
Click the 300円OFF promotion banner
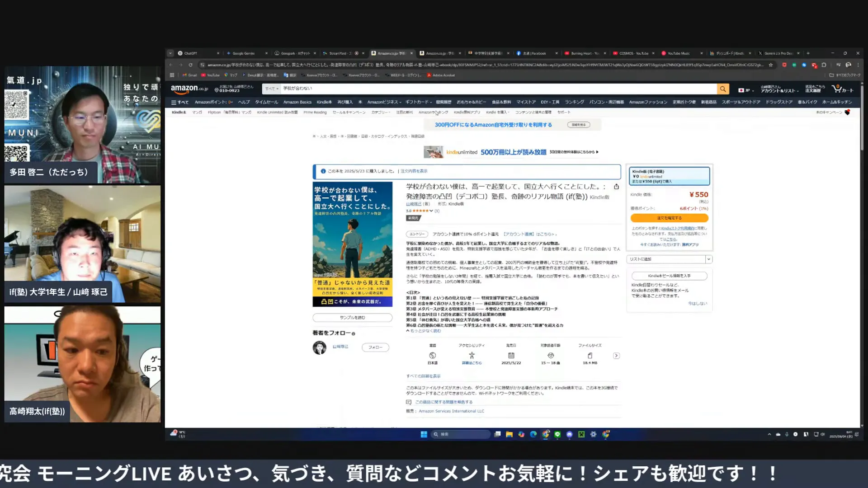coord(512,125)
